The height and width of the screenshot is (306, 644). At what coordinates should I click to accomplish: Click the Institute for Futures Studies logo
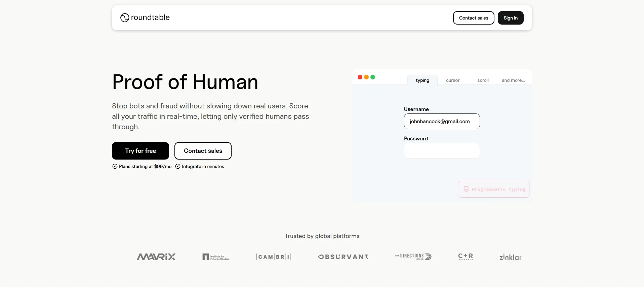(216, 257)
